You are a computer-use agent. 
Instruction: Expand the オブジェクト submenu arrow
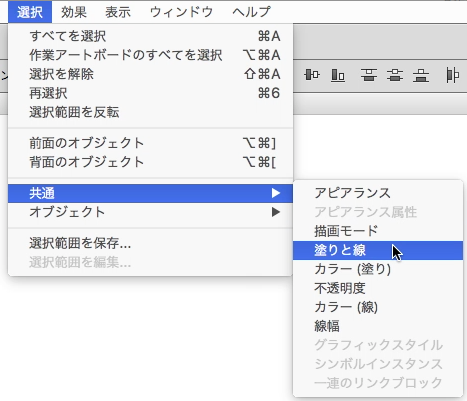point(276,212)
